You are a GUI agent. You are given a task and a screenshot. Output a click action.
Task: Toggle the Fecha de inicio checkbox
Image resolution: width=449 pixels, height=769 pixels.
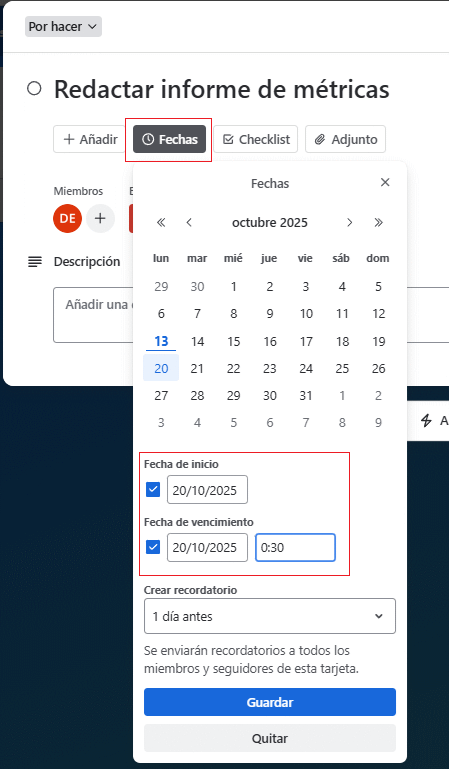[153, 489]
